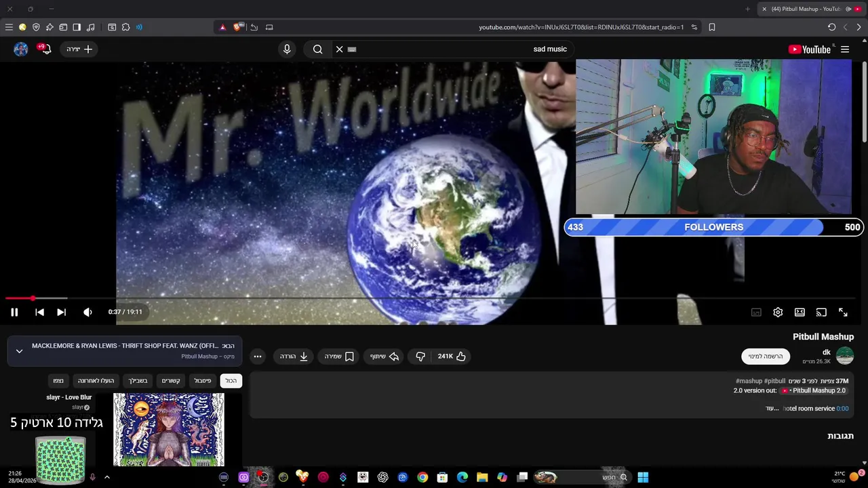
Task: Download the video using הורדה button
Action: (x=294, y=356)
